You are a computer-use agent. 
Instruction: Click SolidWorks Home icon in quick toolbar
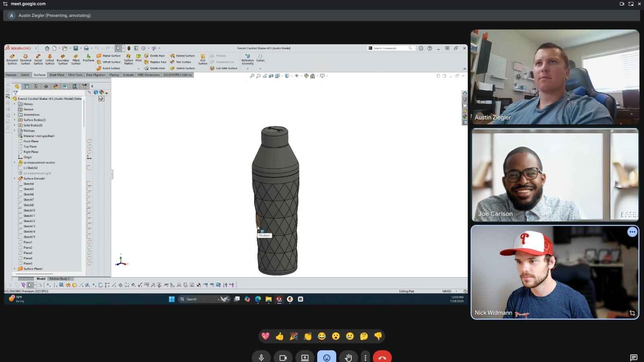pyautogui.click(x=47, y=48)
